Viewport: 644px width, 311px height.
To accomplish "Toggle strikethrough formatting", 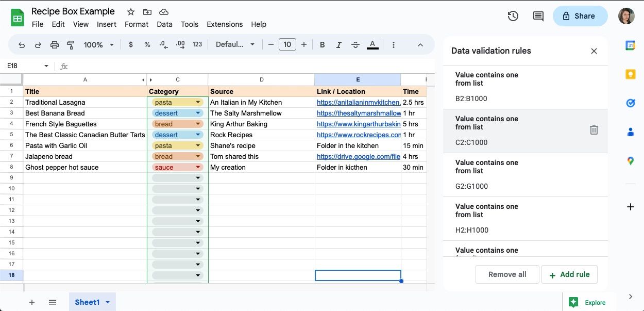I will (355, 45).
